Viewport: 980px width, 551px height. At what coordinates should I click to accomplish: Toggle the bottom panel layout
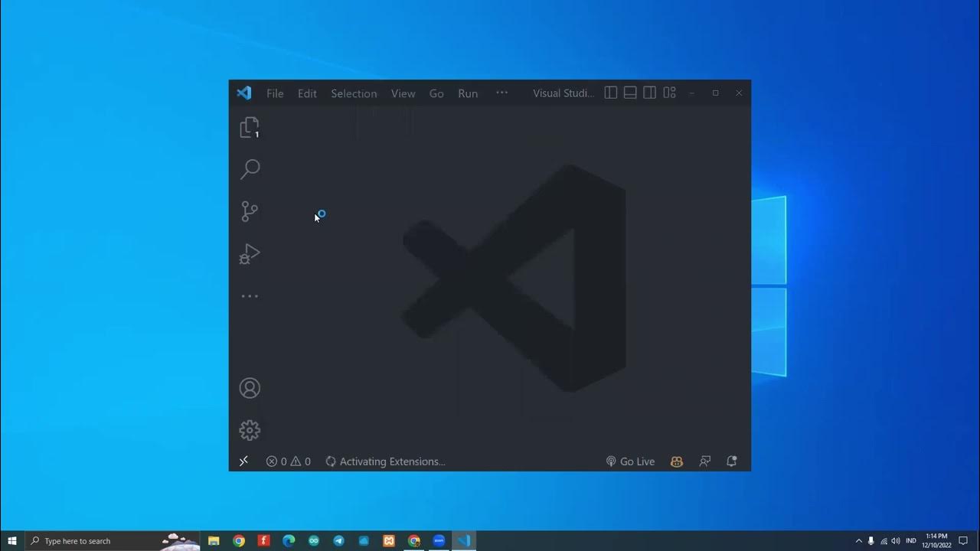point(630,93)
